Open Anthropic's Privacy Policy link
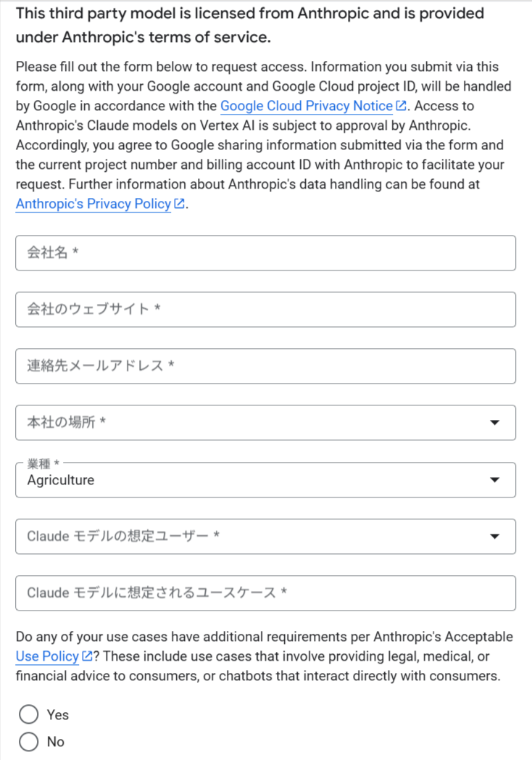This screenshot has width=532, height=760. click(93, 204)
